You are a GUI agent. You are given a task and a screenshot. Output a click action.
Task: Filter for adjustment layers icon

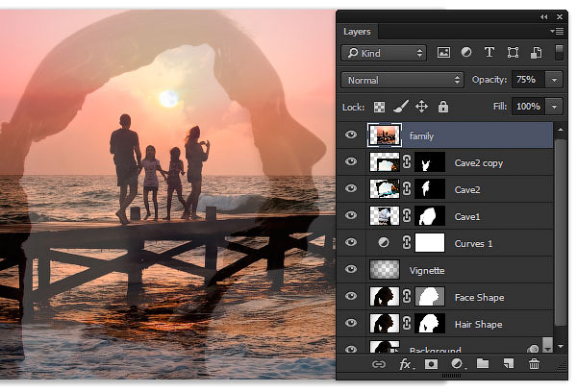pos(466,53)
